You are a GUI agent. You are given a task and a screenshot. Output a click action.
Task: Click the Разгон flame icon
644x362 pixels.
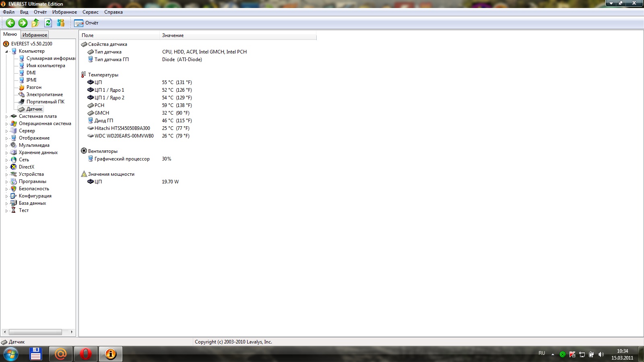21,87
